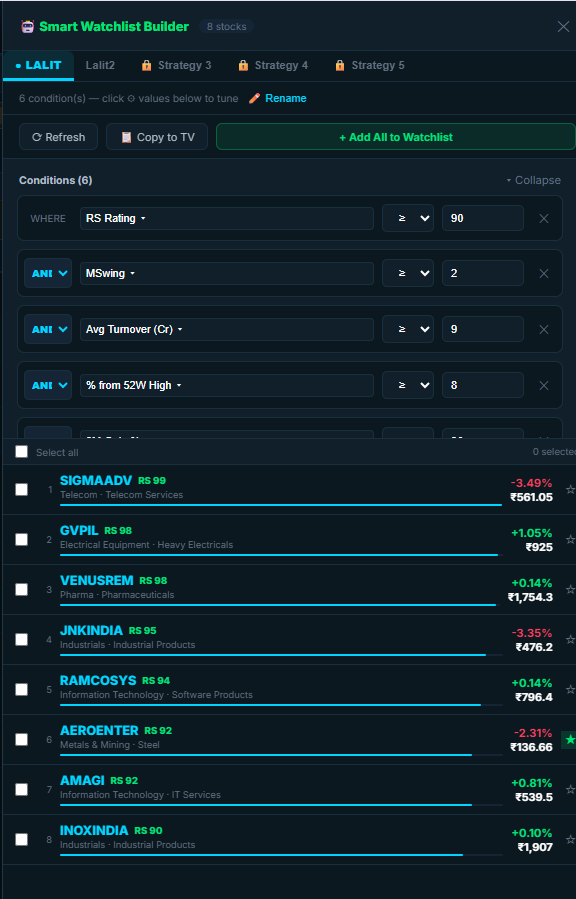The width and height of the screenshot is (576, 899).
Task: Star the AMAGI stock
Action: (x=570, y=789)
